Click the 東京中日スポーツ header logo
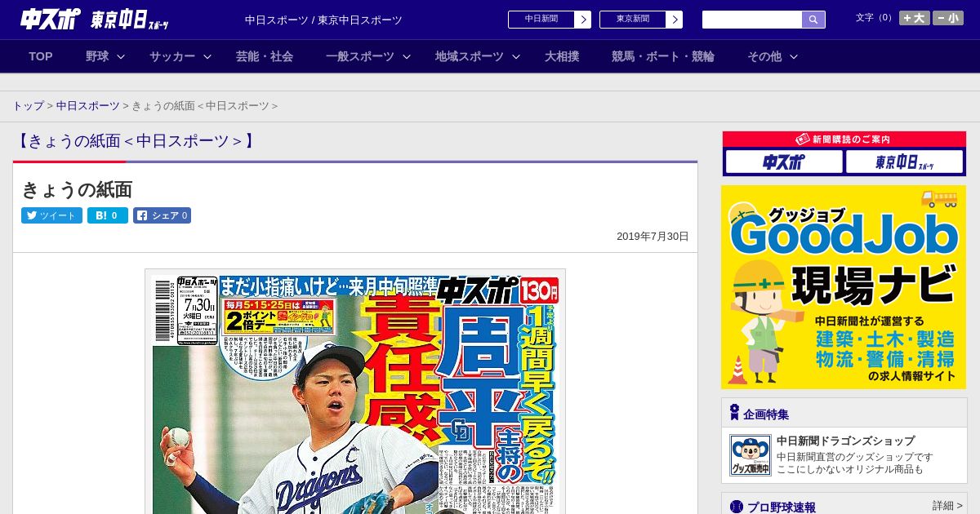Image resolution: width=980 pixels, height=514 pixels. pos(131,20)
